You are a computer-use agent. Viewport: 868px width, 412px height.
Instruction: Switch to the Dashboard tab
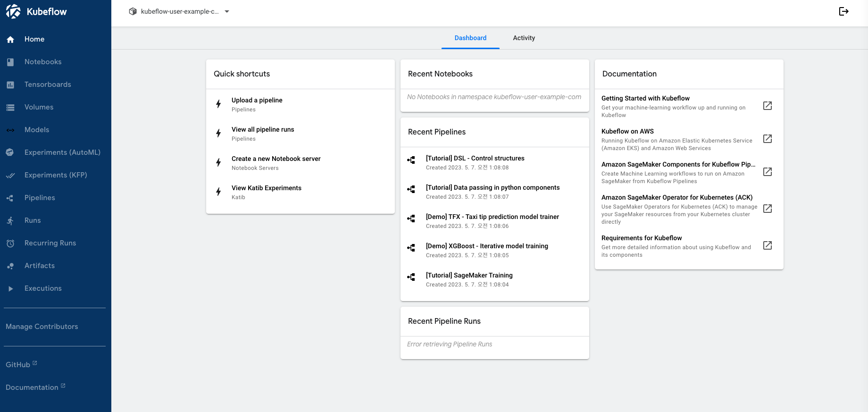(470, 38)
